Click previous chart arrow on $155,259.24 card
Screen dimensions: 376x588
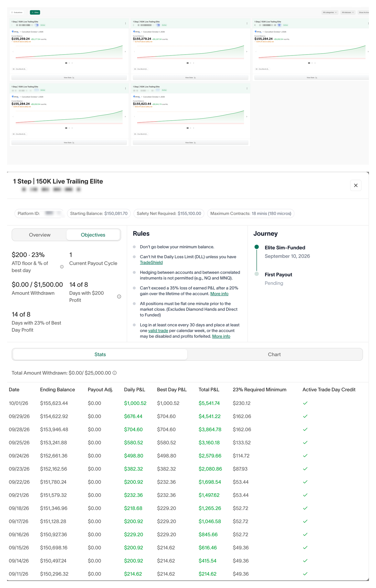pyautogui.click(x=13, y=51)
